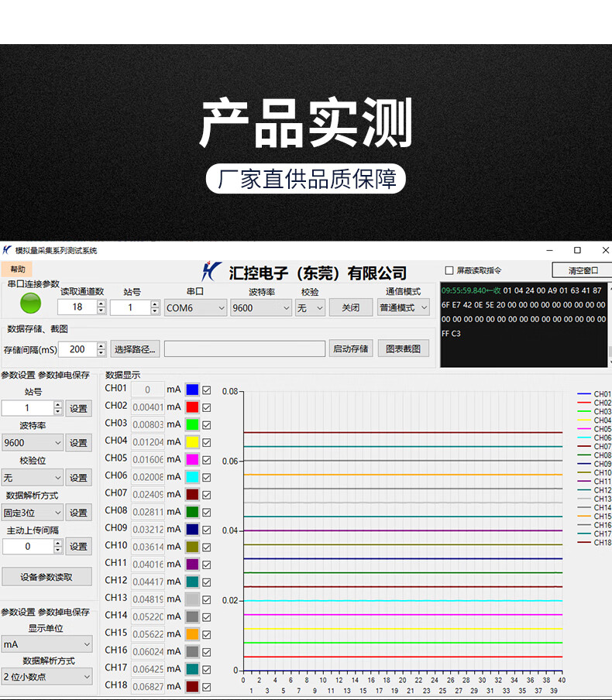Click the 设备参数读取 button
The height and width of the screenshot is (700, 612).
(x=46, y=577)
